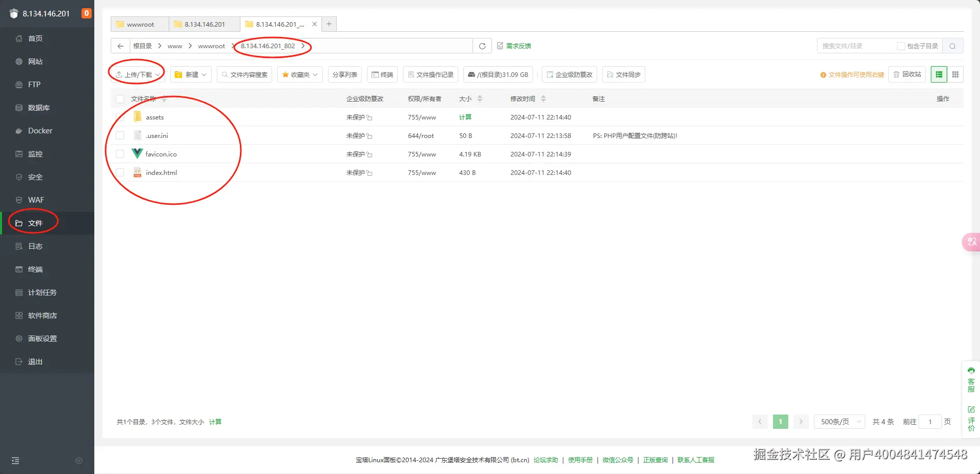This screenshot has height=474, width=980.
Task: Switch to the wwwroot file tab
Action: (x=140, y=24)
